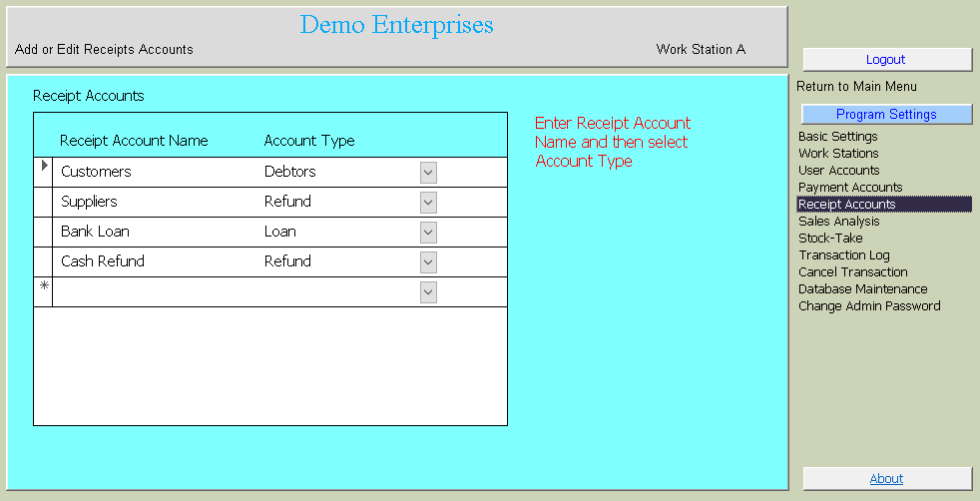Open Account Type dropdown for Customers row

point(428,173)
